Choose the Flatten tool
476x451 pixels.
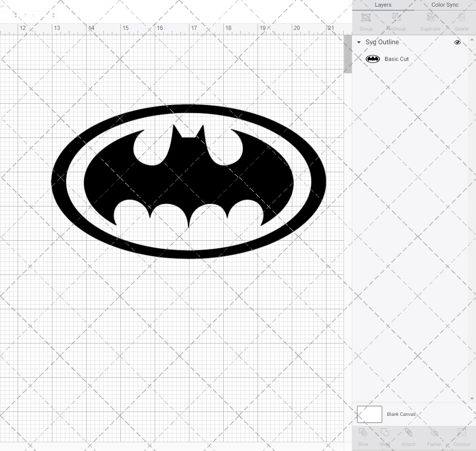[434, 433]
